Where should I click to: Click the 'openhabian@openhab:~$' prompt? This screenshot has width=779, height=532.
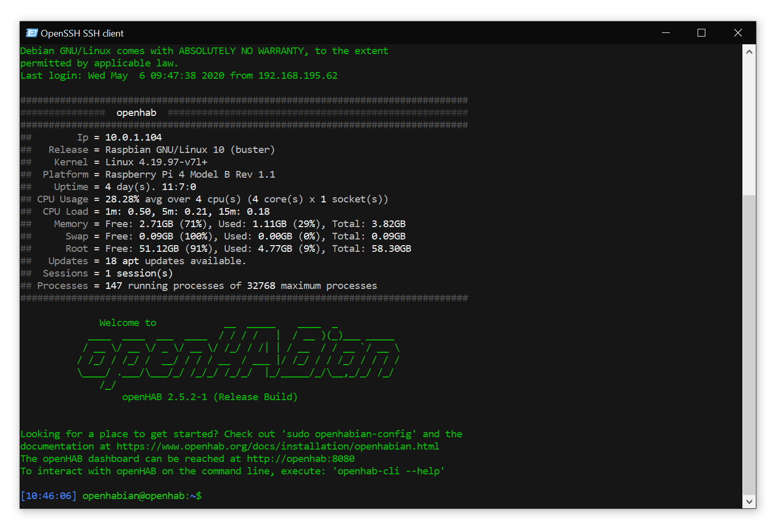[142, 496]
